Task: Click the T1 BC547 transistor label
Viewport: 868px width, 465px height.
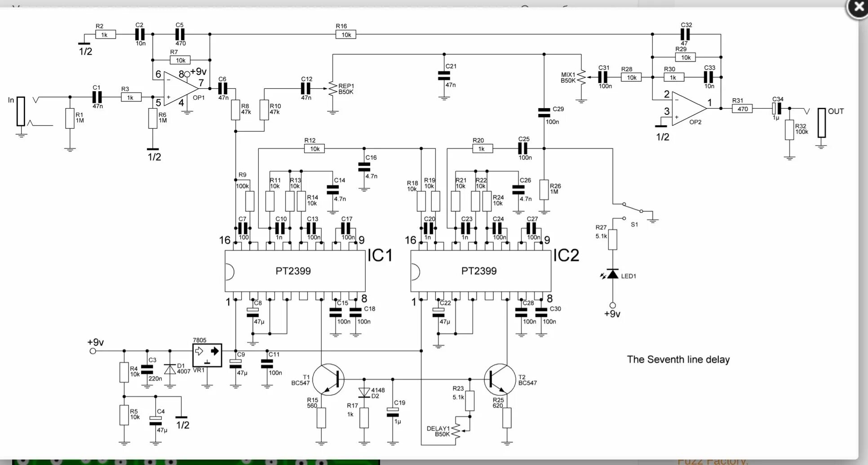Action: [x=300, y=380]
